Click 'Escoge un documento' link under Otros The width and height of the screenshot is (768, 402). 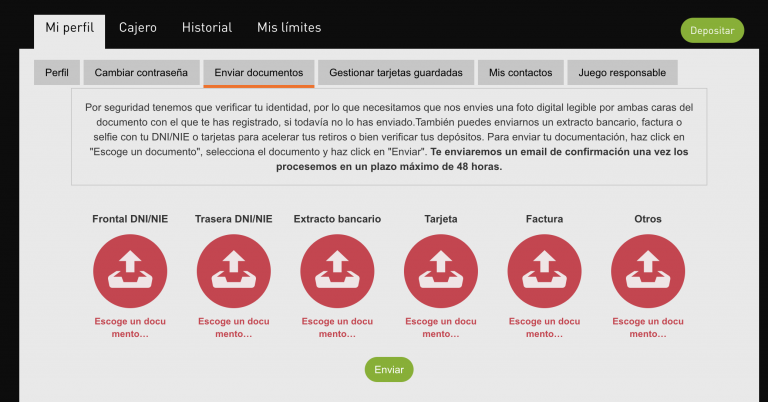coord(647,328)
